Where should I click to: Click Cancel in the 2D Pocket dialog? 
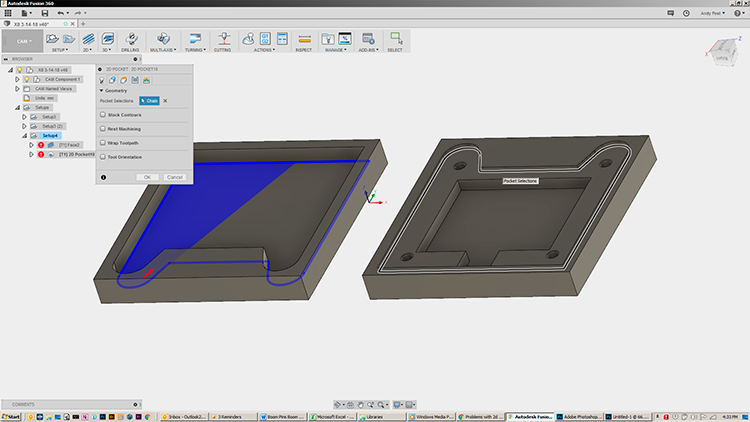coord(175,177)
